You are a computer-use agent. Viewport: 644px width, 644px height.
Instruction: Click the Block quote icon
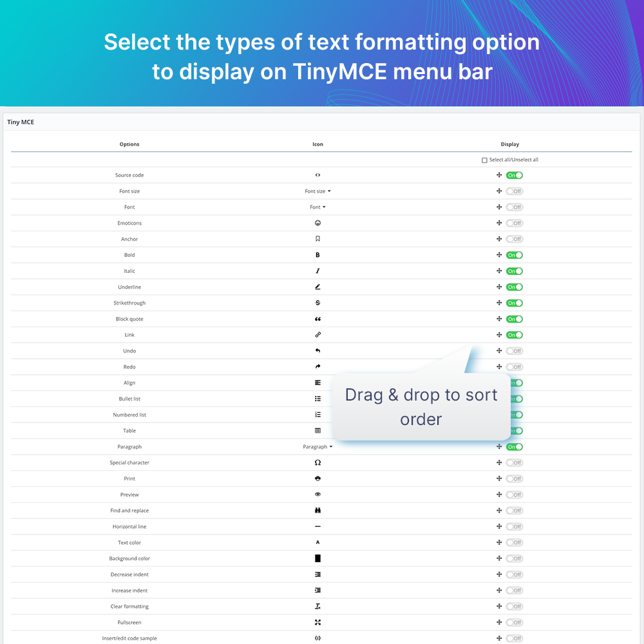(317, 319)
